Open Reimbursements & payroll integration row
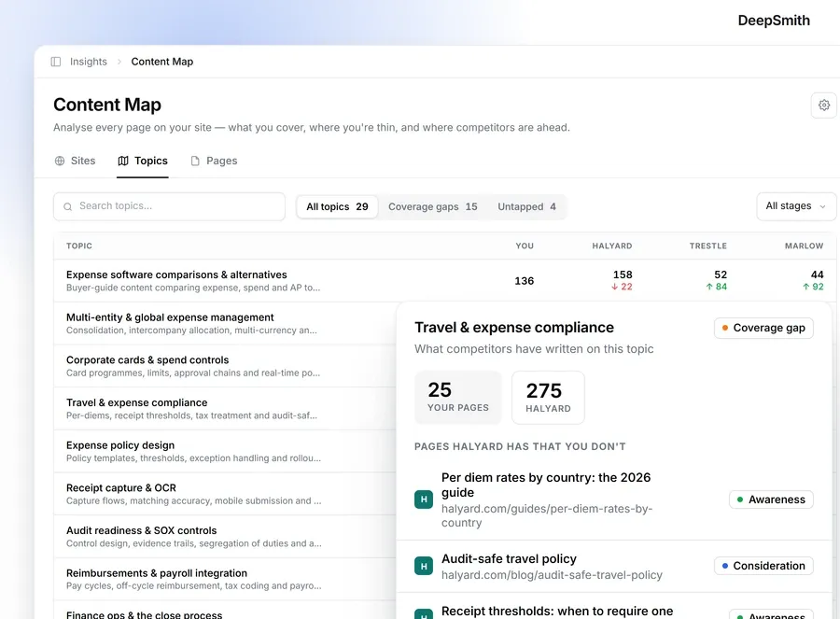The image size is (840, 619). [225, 579]
